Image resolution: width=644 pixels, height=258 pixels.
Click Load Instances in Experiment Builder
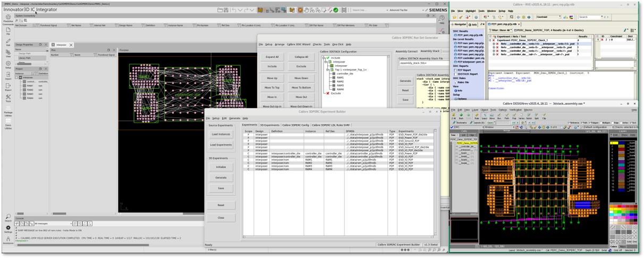[221, 134]
